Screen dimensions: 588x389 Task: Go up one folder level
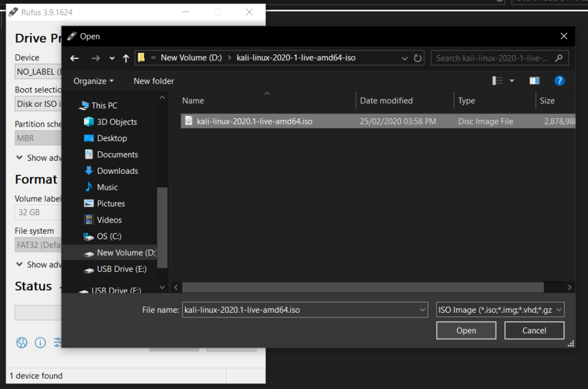pyautogui.click(x=126, y=58)
